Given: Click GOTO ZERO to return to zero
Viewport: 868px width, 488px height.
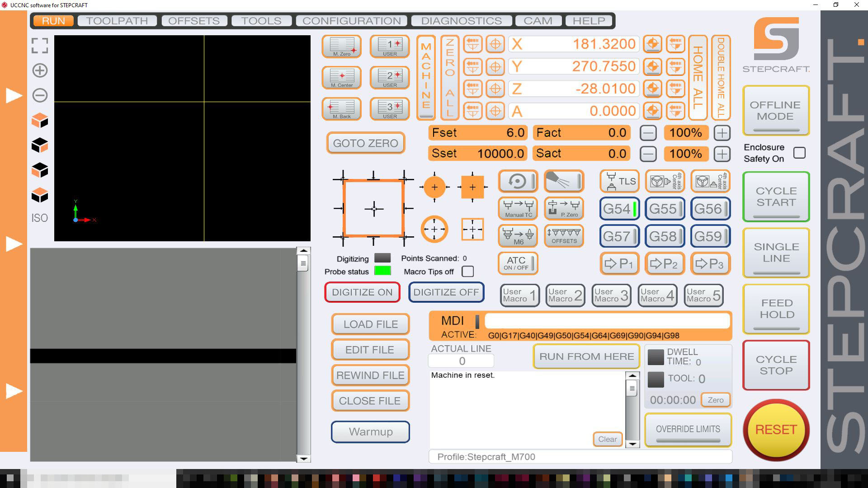Looking at the screenshot, I should pyautogui.click(x=365, y=143).
